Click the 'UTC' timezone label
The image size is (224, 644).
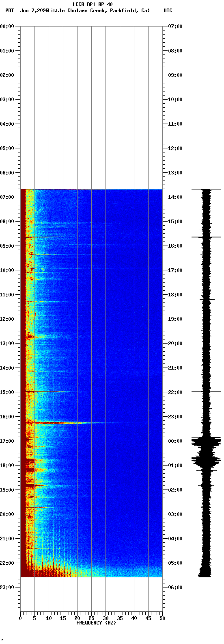tap(168, 11)
